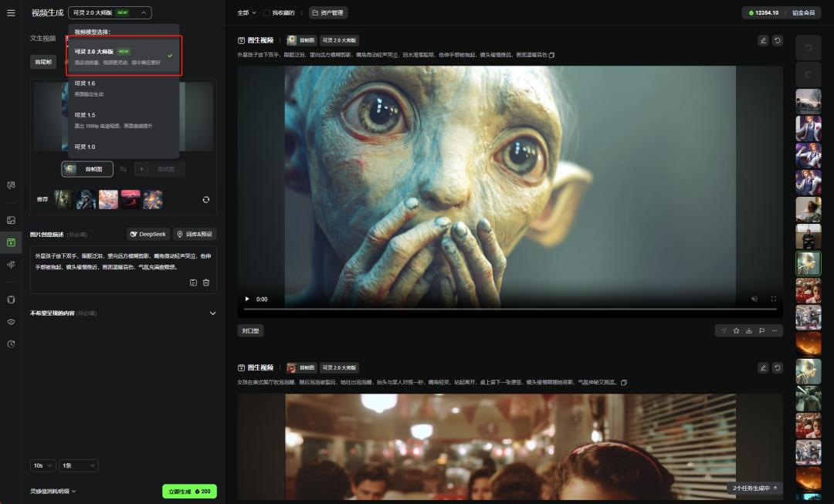834x504 pixels.
Task: Click the save prompt icon
Action: (193, 282)
